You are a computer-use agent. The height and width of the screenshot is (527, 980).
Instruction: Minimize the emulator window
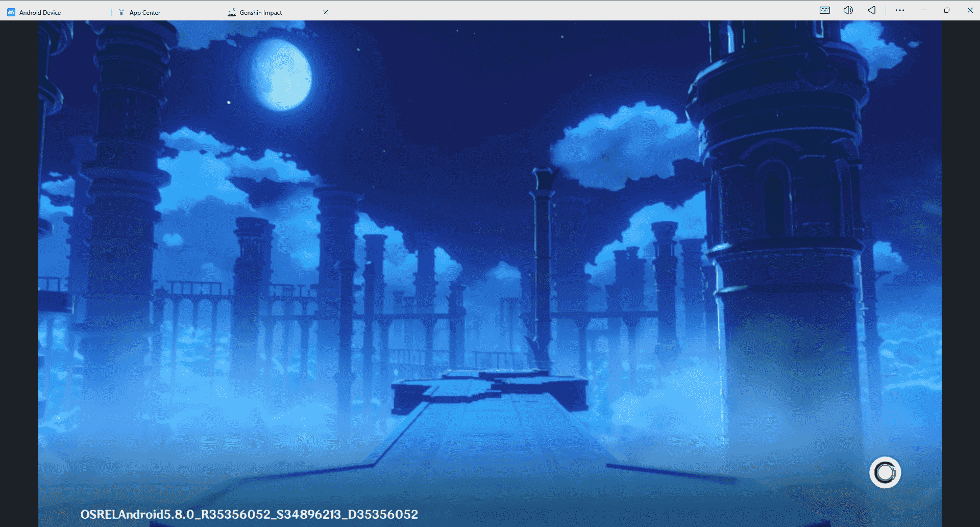[923, 10]
